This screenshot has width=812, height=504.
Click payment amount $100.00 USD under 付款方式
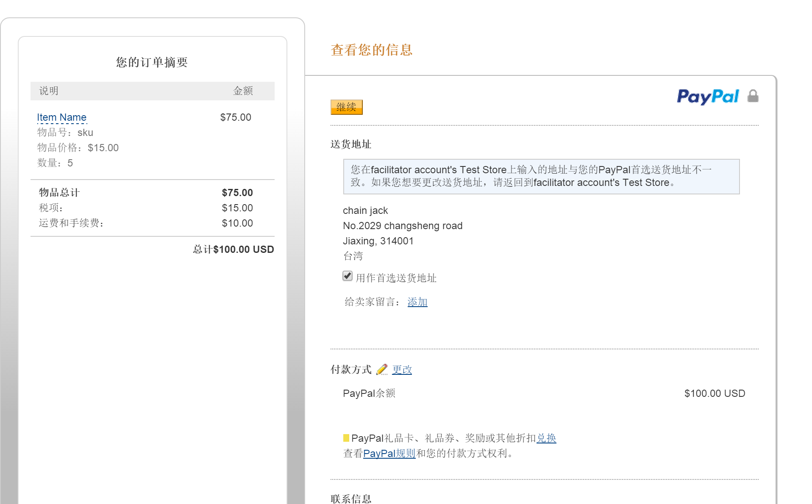pyautogui.click(x=715, y=393)
